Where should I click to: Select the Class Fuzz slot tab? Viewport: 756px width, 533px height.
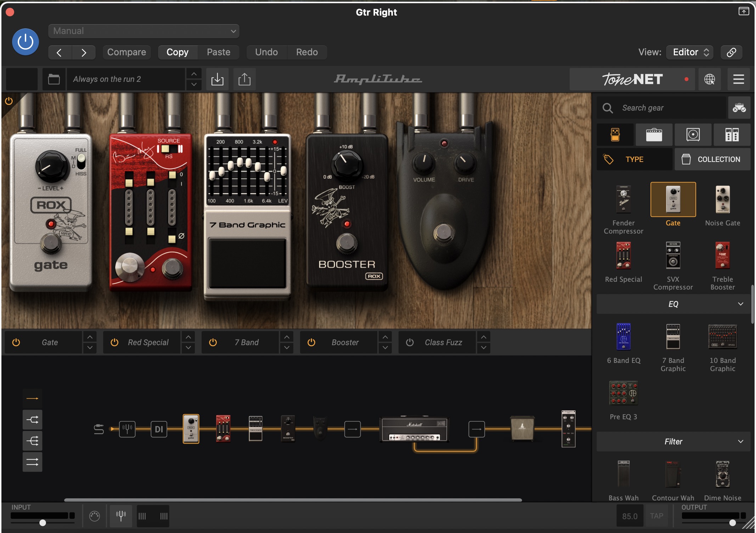point(444,342)
